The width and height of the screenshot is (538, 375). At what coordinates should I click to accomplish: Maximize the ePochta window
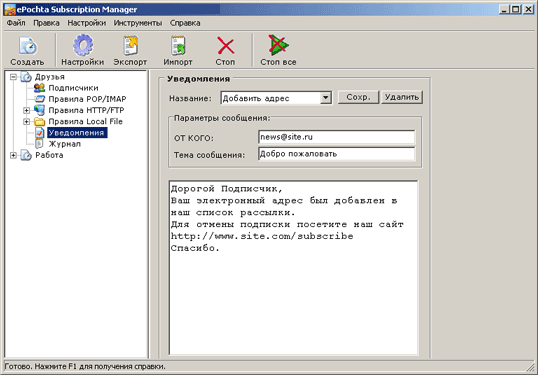point(515,9)
